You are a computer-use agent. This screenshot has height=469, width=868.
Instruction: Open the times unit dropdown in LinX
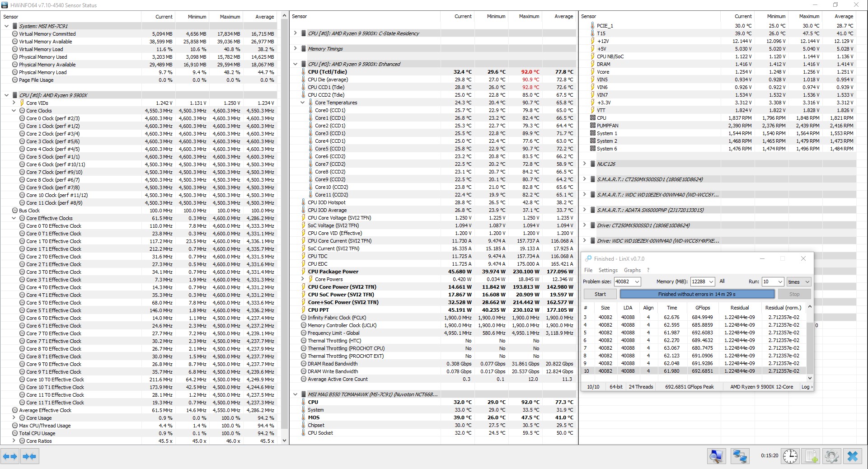pyautogui.click(x=799, y=282)
